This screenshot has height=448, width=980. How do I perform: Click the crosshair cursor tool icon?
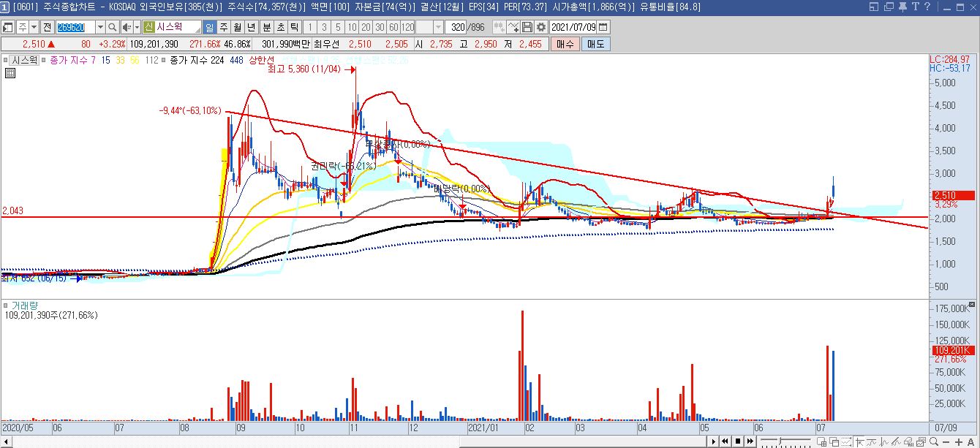pyautogui.click(x=859, y=441)
